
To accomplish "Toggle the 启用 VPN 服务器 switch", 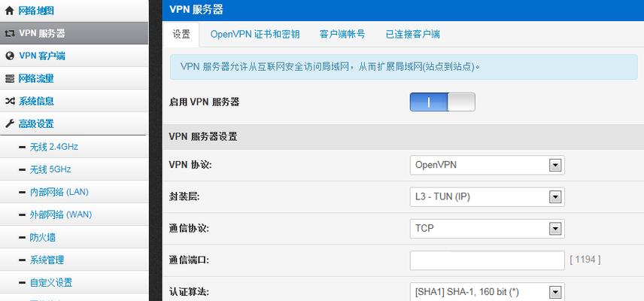I will click(x=442, y=102).
